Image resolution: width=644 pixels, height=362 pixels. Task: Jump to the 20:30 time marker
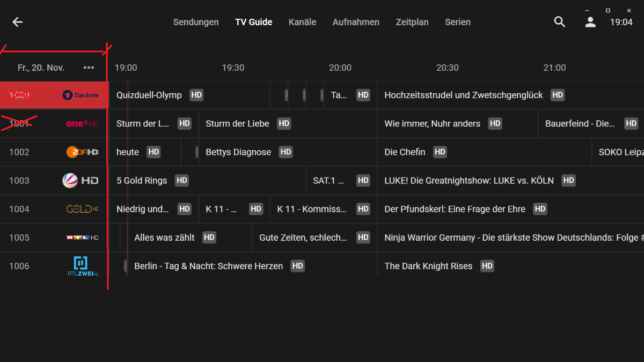click(x=448, y=68)
